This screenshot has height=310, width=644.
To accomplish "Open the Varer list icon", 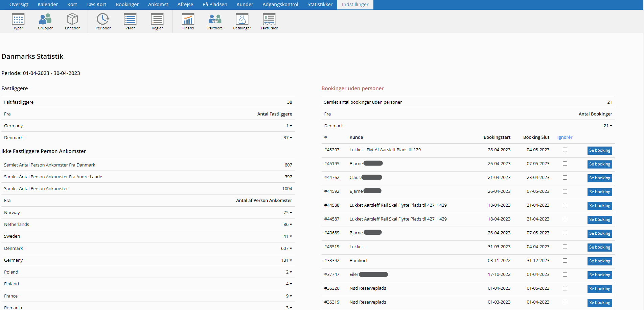I will pos(130,20).
